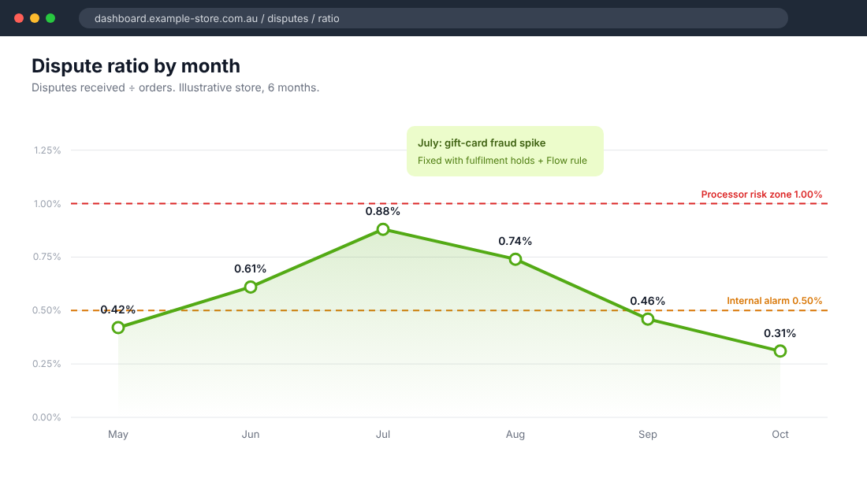Click the 'Dispute ratio by month' heading
This screenshot has height=504, width=867.
tap(136, 66)
